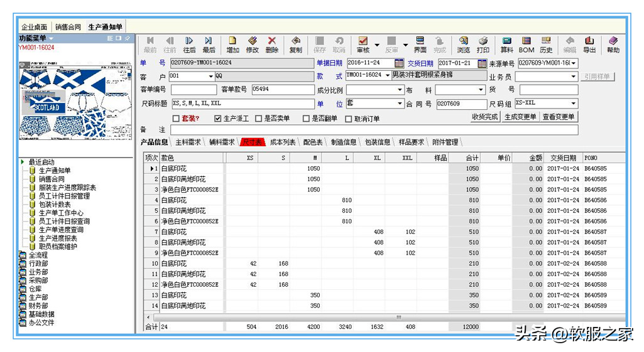Check the 取消订单 checkbox

(x=348, y=119)
